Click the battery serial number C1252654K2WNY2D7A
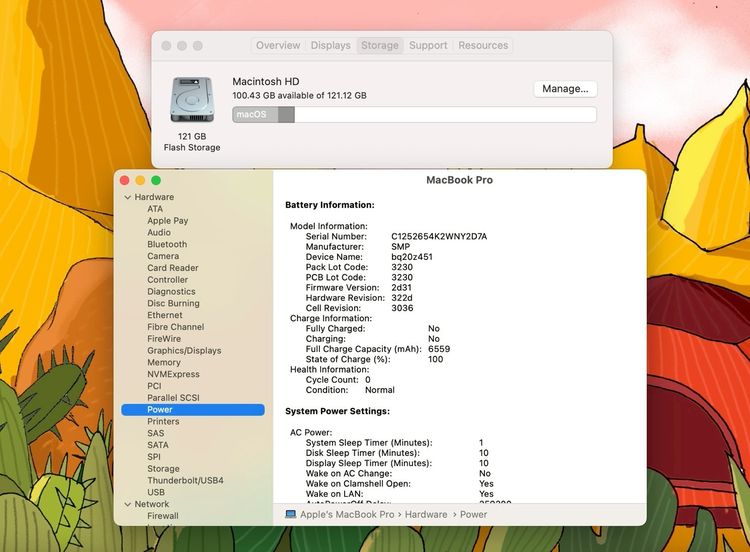The width and height of the screenshot is (750, 552). click(439, 236)
